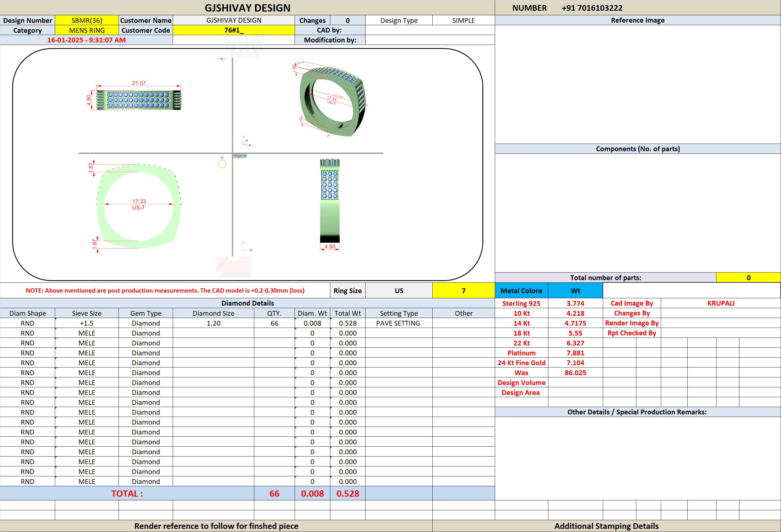This screenshot has width=781, height=532.
Task: Select the PAVE SETTING cell
Action: [x=399, y=323]
